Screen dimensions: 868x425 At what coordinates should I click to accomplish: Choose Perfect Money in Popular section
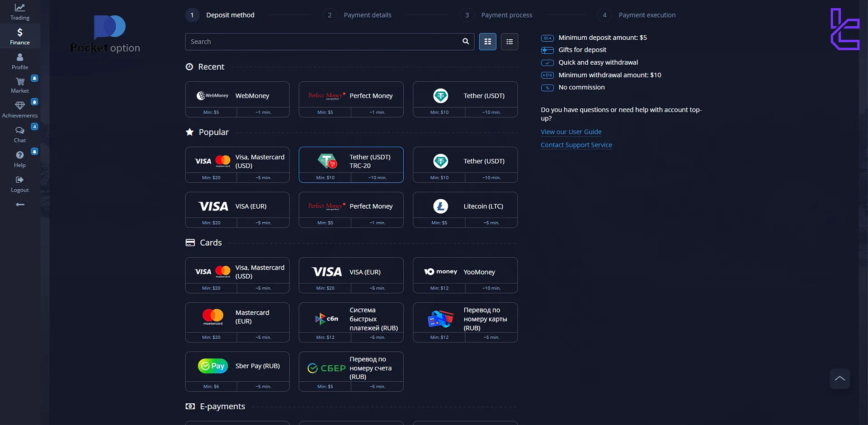tap(351, 210)
